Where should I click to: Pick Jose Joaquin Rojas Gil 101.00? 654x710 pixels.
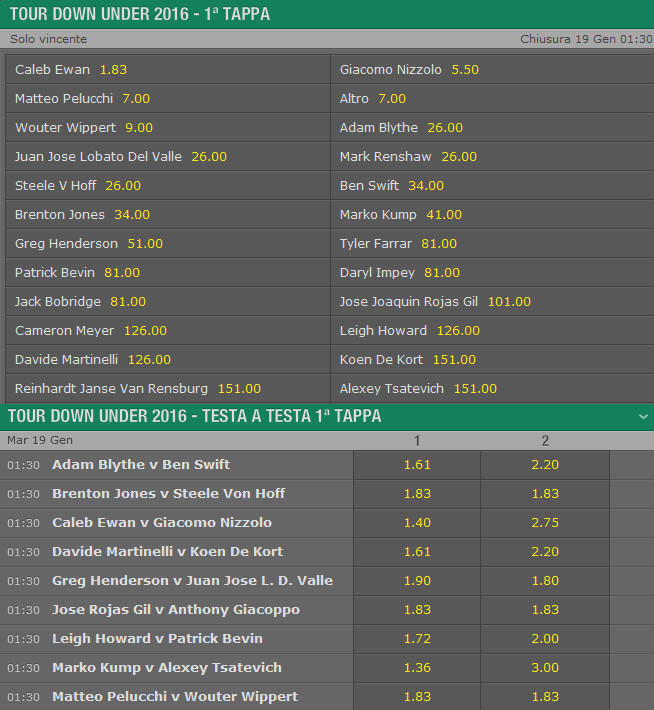[492, 301]
